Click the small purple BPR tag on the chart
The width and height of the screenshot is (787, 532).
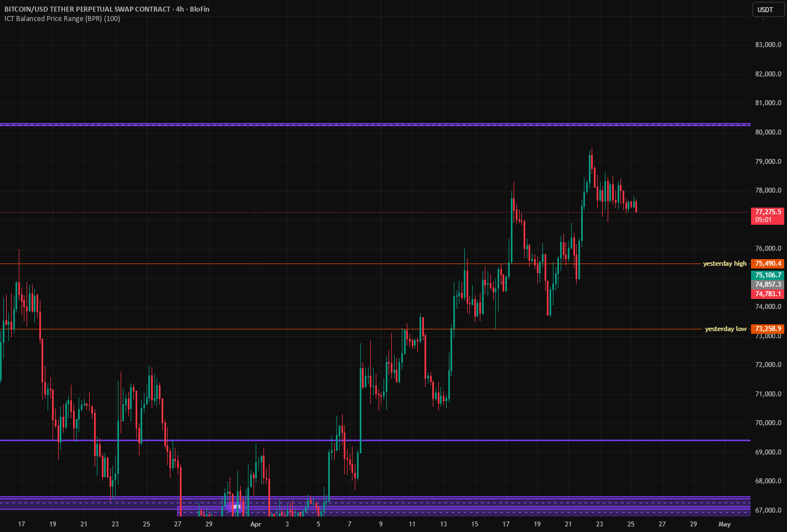(x=235, y=507)
